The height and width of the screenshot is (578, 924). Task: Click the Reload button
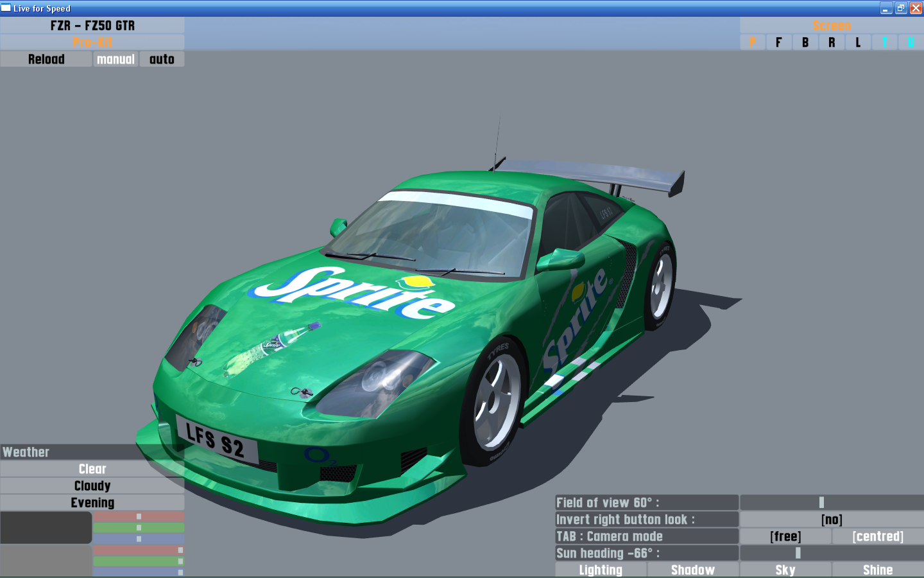(x=46, y=59)
